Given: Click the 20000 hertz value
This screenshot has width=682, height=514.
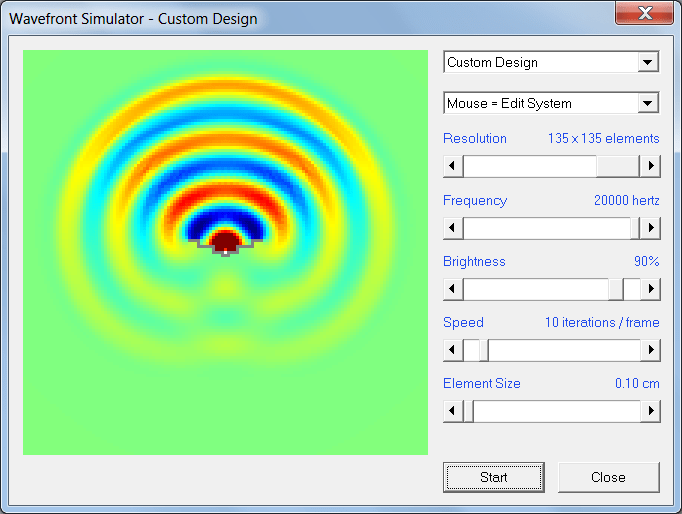Looking at the screenshot, I should (627, 200).
